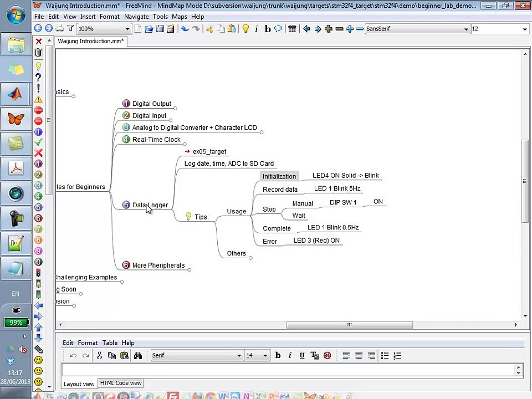
Task: Click the print icon in toolbar
Action: click(60, 28)
